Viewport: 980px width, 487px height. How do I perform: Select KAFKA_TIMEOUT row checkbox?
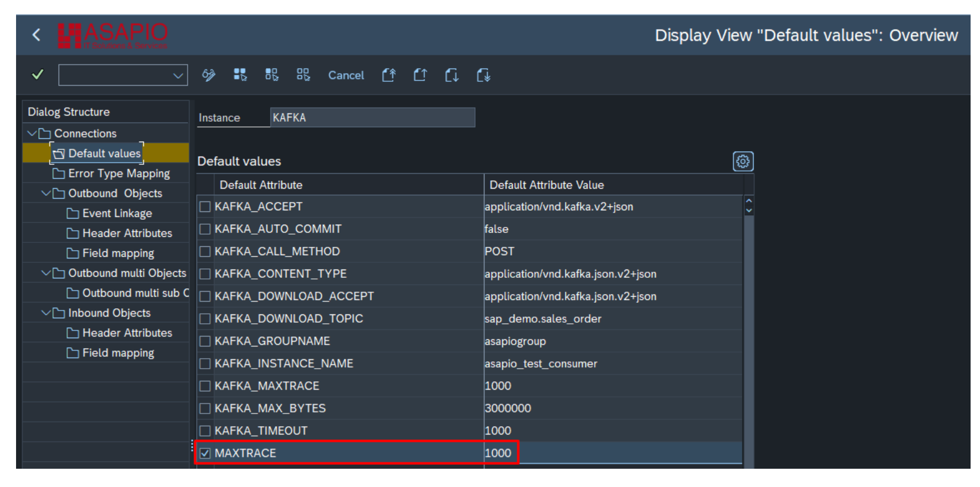(x=205, y=431)
